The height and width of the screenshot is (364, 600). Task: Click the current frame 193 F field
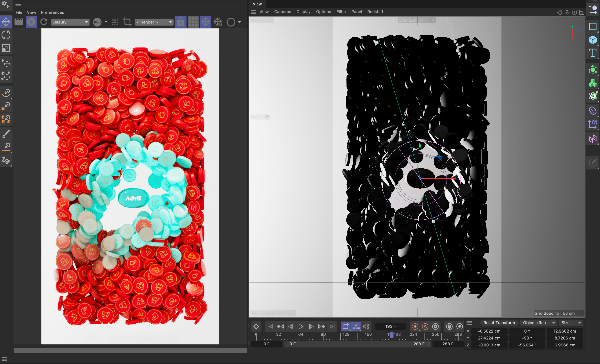[x=390, y=326]
